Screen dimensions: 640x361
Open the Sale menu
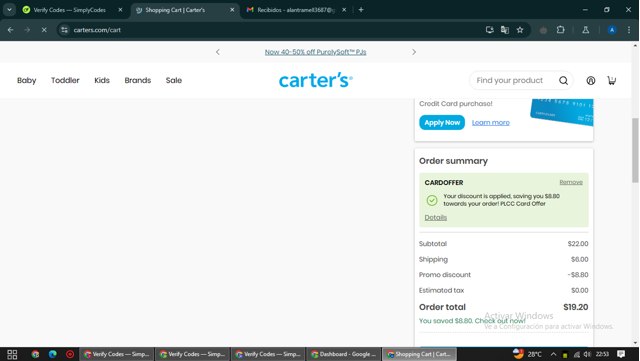click(x=174, y=80)
